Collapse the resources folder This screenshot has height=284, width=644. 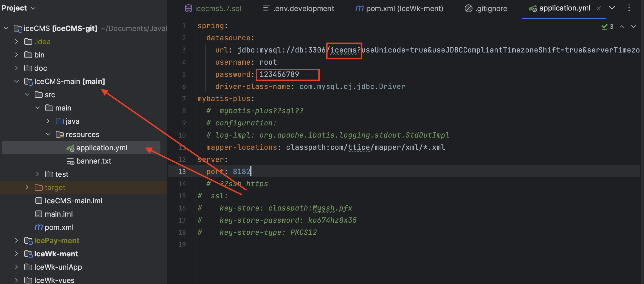click(x=48, y=134)
